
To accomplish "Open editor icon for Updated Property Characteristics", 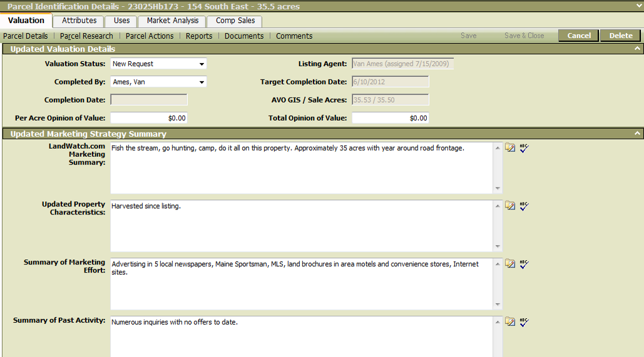I will (510, 206).
